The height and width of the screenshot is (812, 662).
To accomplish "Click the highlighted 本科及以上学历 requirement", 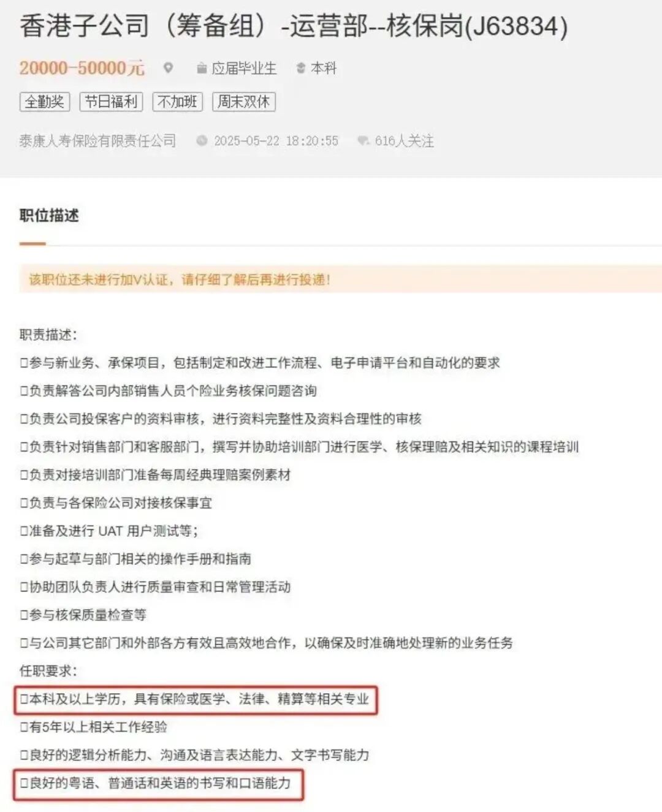I will pos(196,699).
